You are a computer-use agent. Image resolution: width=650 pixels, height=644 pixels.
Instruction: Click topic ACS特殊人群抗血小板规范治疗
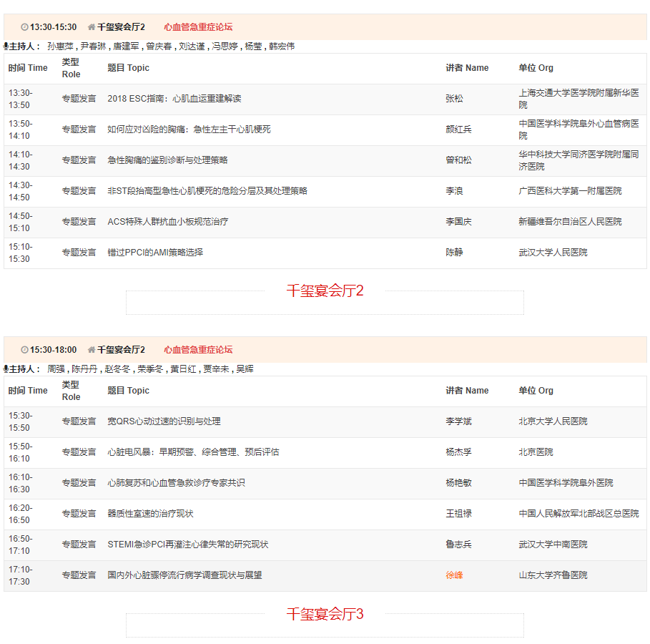click(x=168, y=222)
